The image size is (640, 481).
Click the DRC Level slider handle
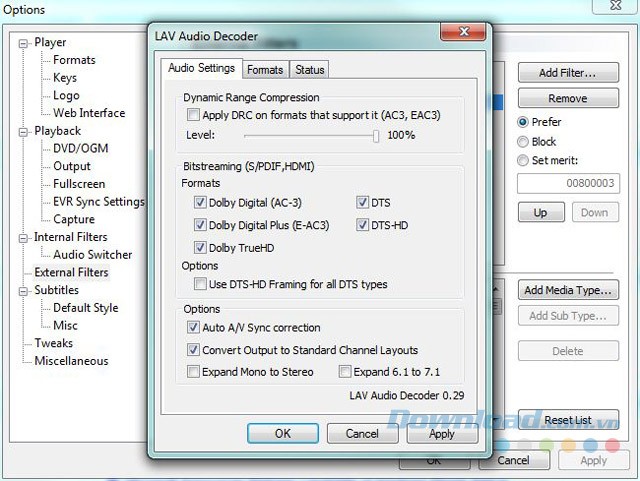[376, 135]
